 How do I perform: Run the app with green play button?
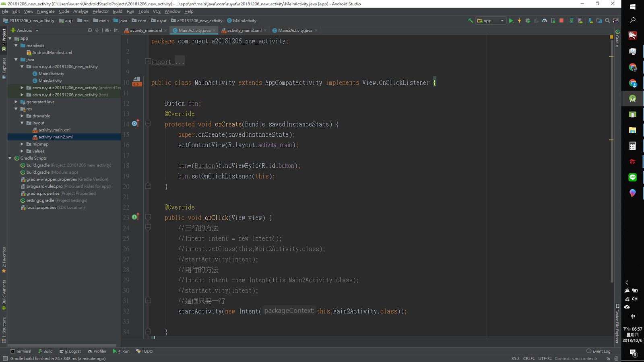(x=511, y=21)
